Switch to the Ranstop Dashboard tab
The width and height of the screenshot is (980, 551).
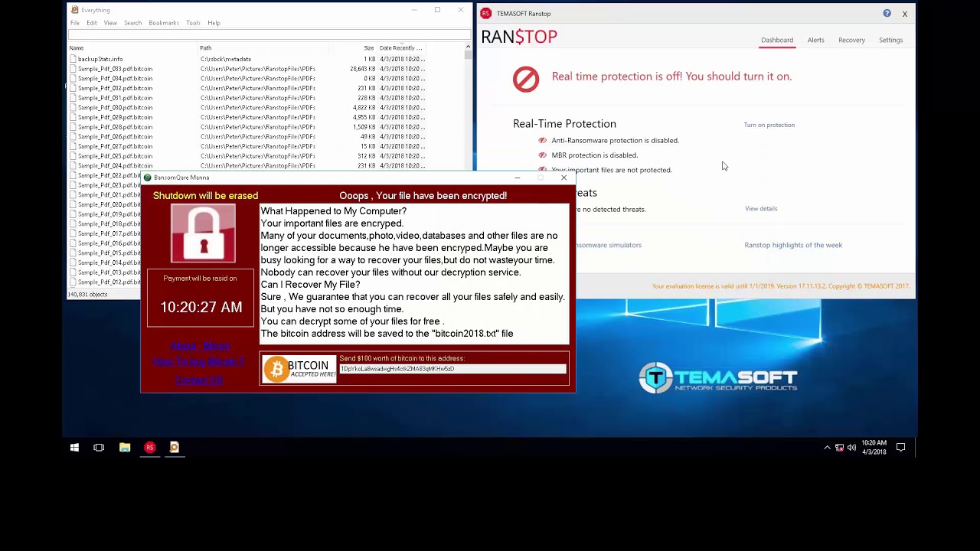coord(777,40)
